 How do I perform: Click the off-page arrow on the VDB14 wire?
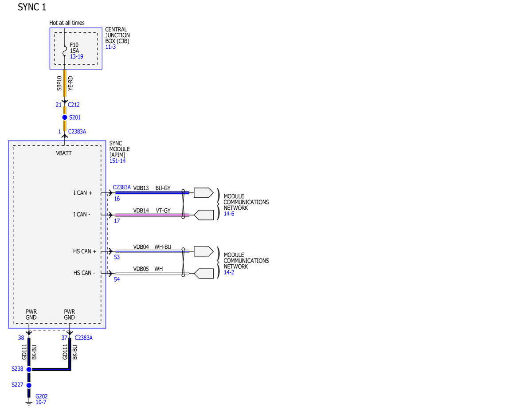(x=204, y=215)
